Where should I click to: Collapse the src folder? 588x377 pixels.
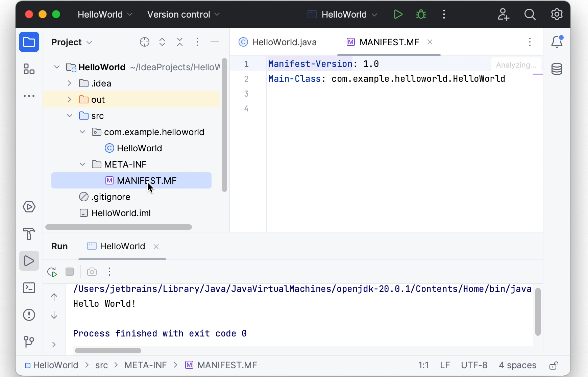[69, 115]
